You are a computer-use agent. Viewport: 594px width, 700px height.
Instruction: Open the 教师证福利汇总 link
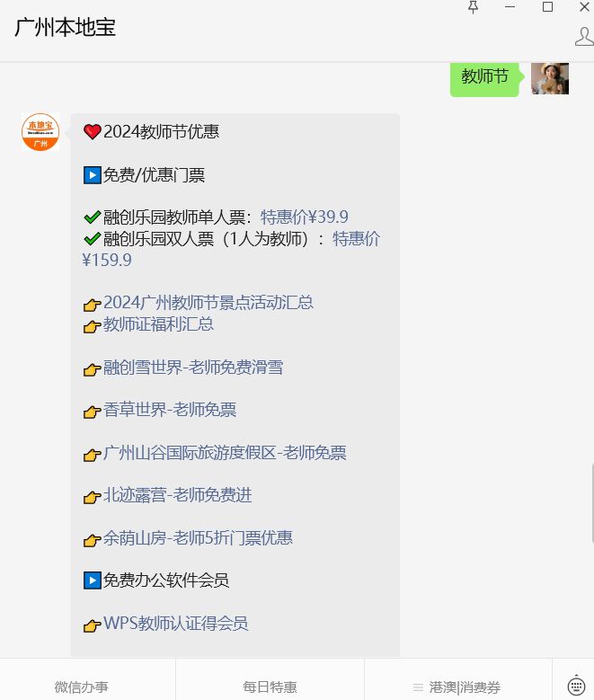pyautogui.click(x=158, y=324)
